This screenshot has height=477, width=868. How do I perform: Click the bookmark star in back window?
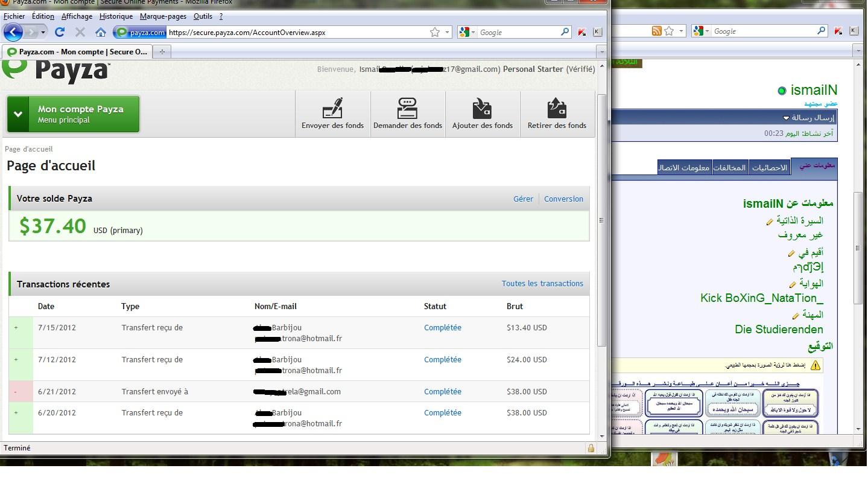pos(668,31)
